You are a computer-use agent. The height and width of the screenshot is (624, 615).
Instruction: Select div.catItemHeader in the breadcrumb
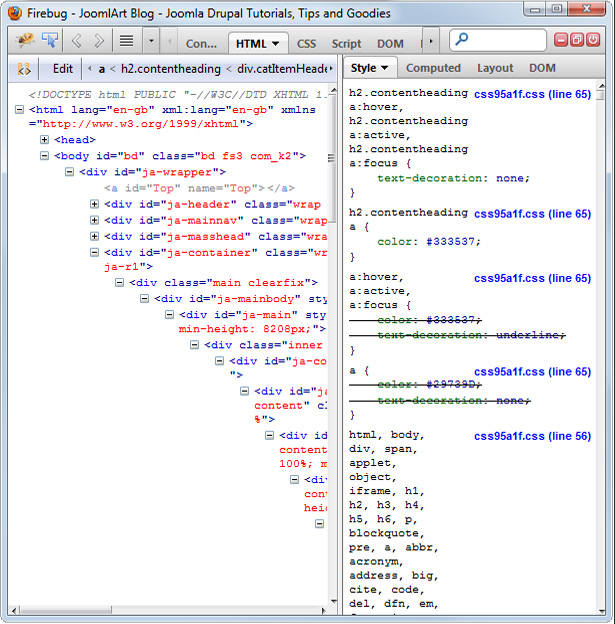[x=282, y=69]
